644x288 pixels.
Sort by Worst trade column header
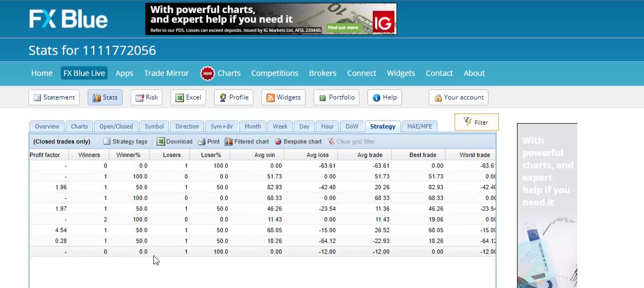coord(471,155)
